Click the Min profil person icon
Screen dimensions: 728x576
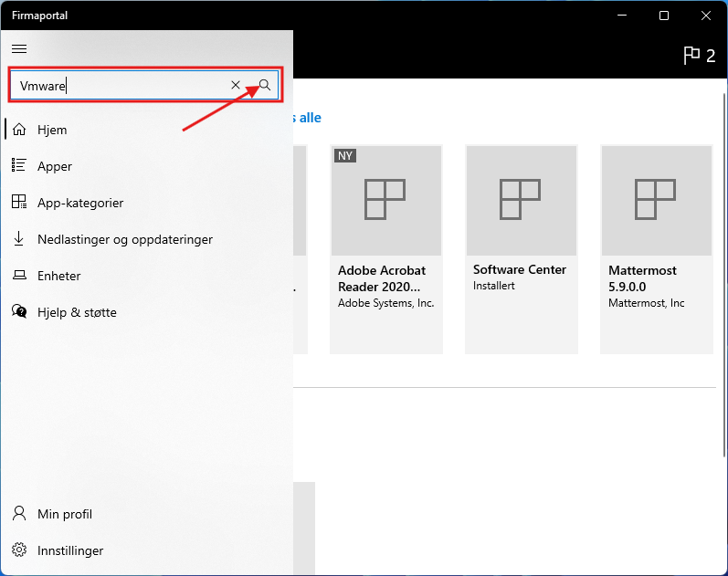click(19, 513)
